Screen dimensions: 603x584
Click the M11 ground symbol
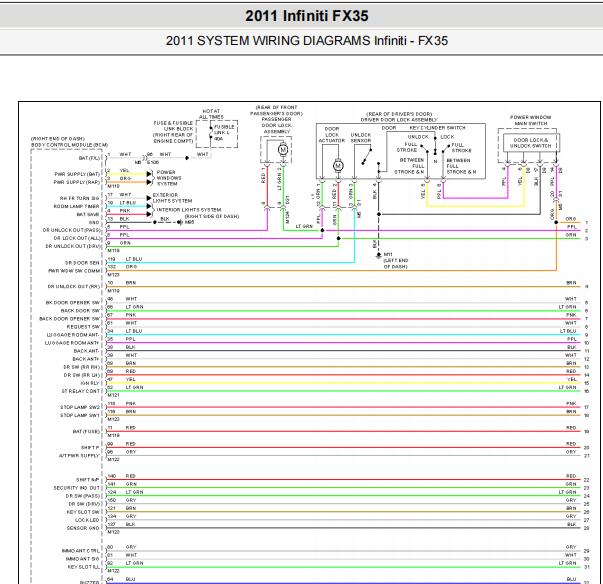click(x=378, y=255)
